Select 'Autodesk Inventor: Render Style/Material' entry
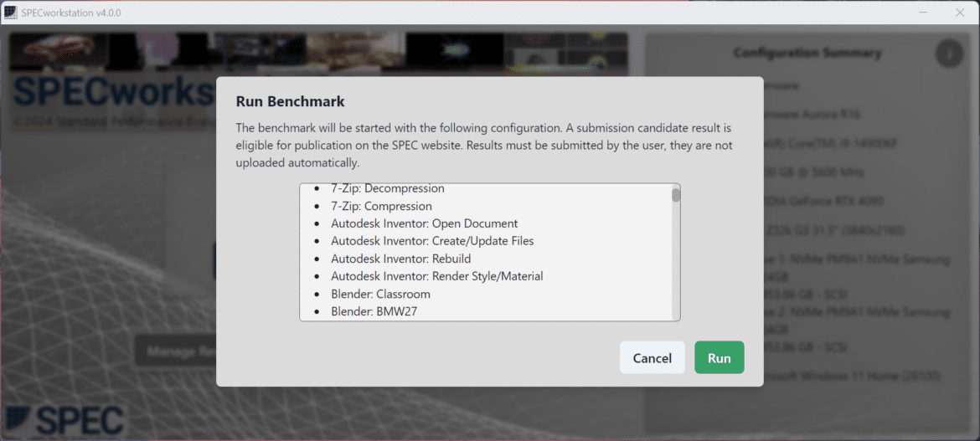The height and width of the screenshot is (441, 980). tap(437, 275)
